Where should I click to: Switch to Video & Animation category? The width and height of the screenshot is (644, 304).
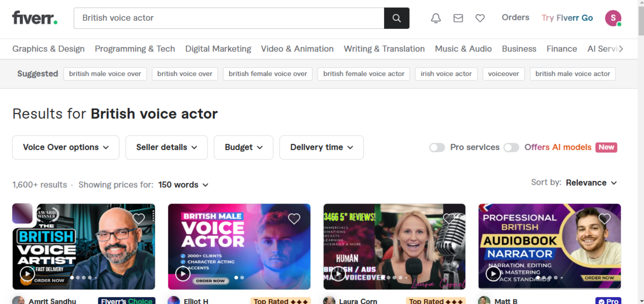click(x=297, y=49)
